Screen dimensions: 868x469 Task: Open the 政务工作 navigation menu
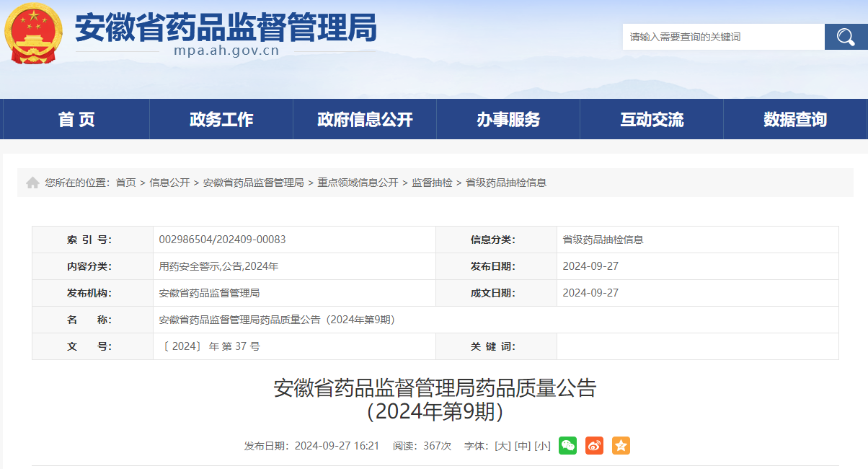(221, 120)
